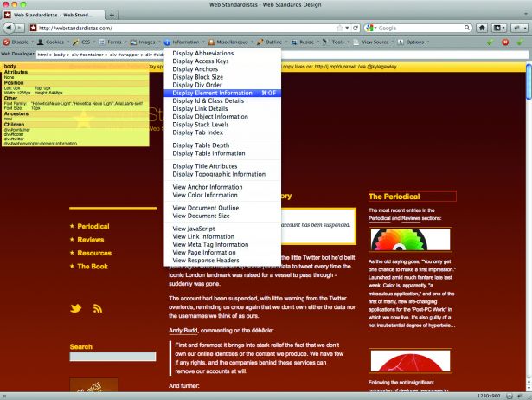Open the Forms toolbar menu
The image size is (532, 400).
(x=113, y=42)
